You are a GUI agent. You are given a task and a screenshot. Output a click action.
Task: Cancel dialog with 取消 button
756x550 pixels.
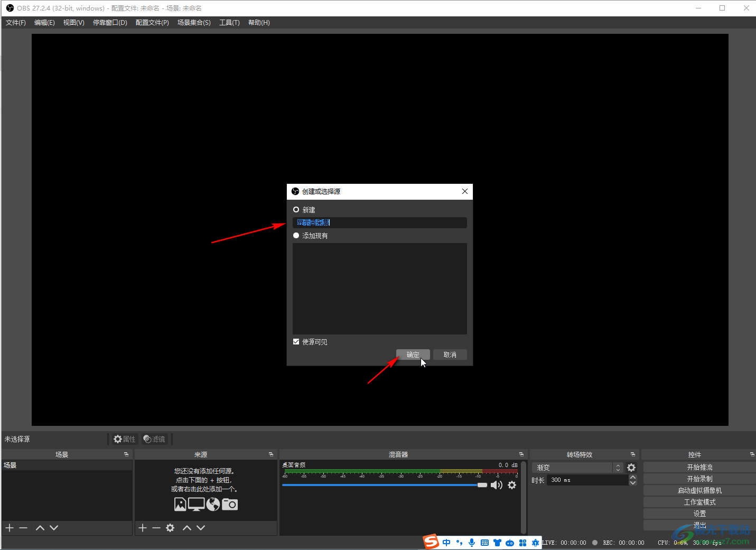tap(450, 355)
